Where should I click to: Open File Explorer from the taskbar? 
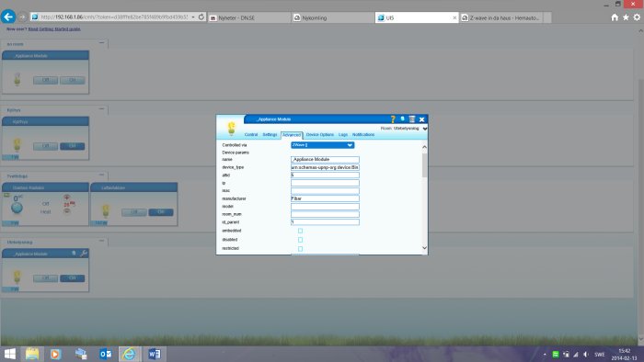pos(32,354)
